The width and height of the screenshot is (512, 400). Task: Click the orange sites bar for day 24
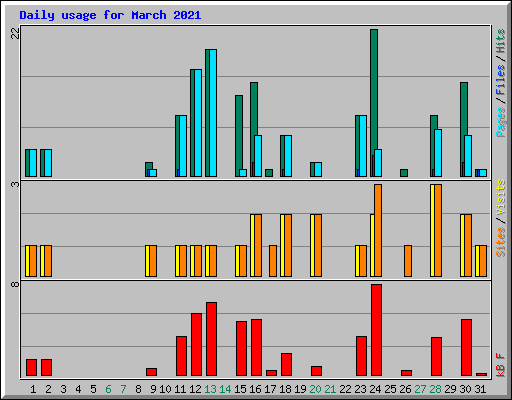(378, 230)
